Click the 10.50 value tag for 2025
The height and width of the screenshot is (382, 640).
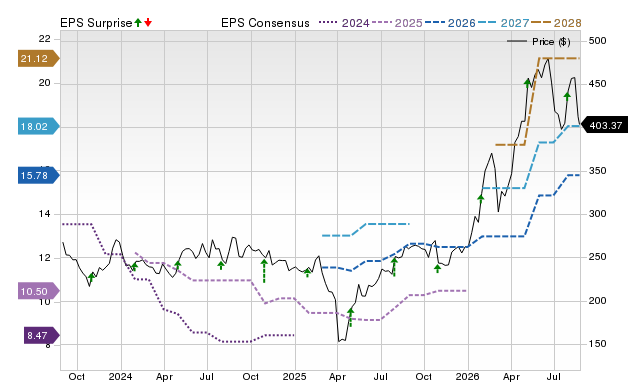click(x=39, y=291)
